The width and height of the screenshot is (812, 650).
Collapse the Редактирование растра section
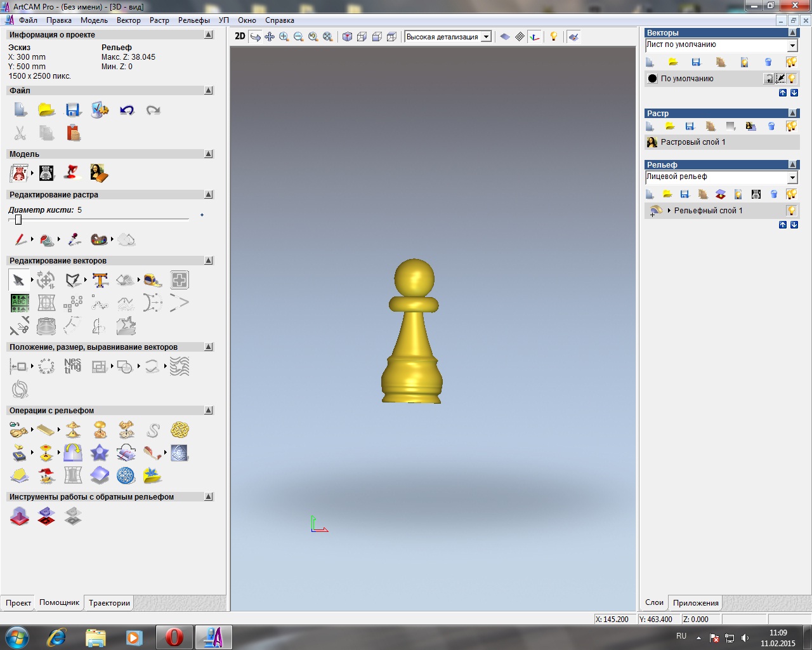click(209, 195)
